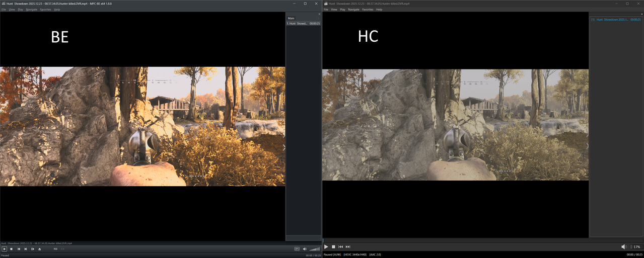The image size is (644, 258).
Task: Click '[AAC 2.0]' status text in MPC-HC
Action: click(x=375, y=254)
